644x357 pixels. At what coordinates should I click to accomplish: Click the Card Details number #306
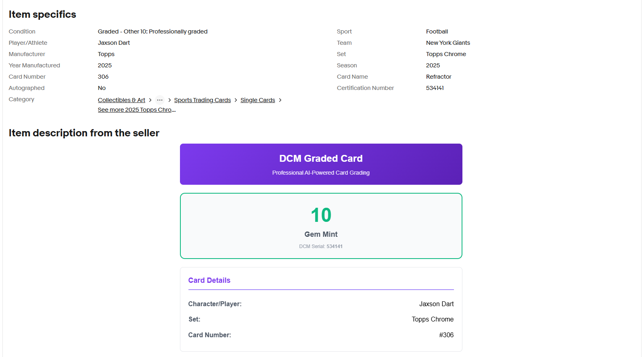[446, 335]
